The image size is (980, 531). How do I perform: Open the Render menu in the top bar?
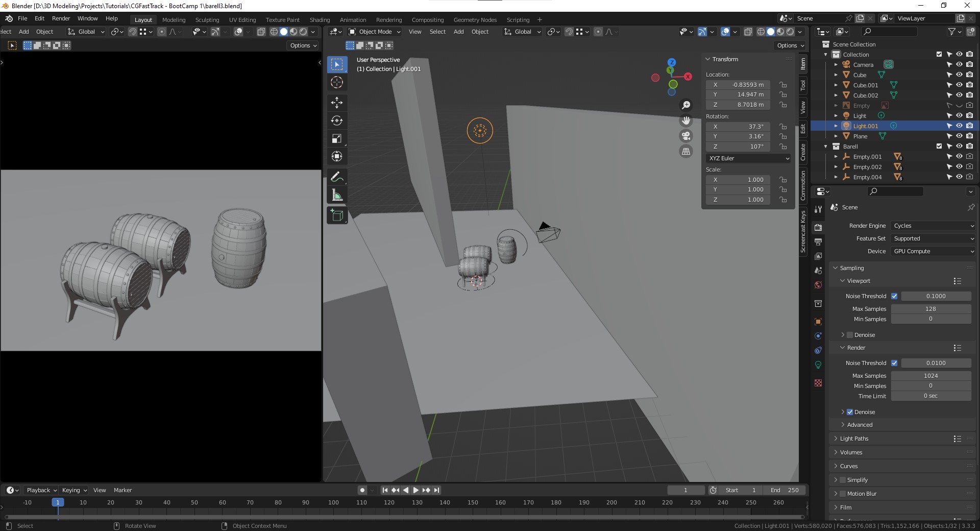[x=61, y=18]
